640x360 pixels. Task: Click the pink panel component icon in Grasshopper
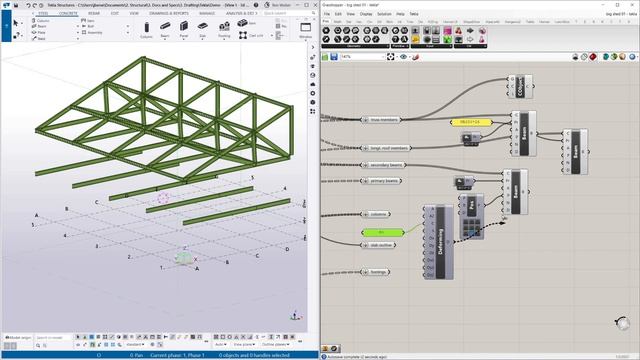pos(447,31)
